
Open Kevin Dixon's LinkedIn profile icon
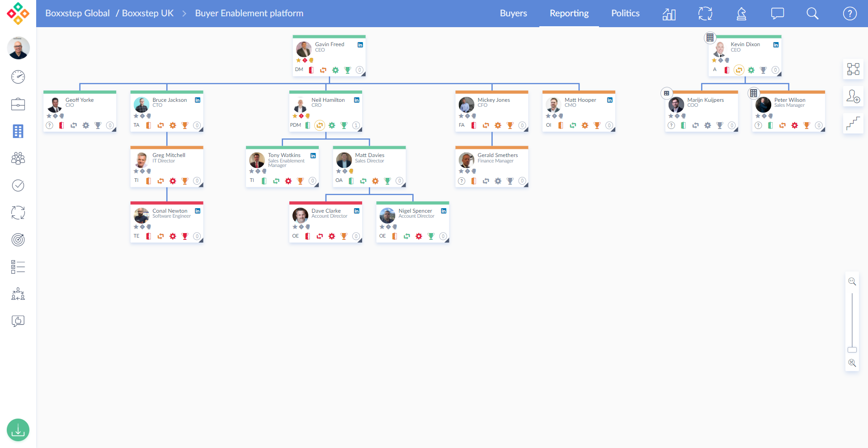[x=776, y=45]
